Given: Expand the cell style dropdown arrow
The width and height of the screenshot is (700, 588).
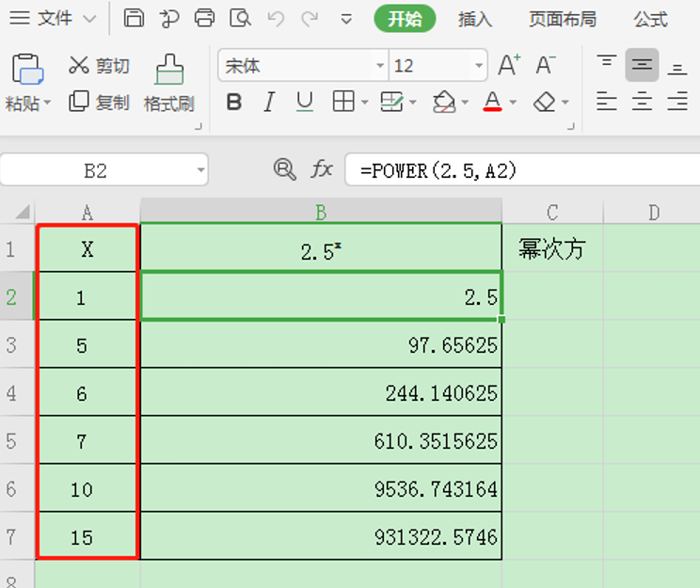Looking at the screenshot, I should pyautogui.click(x=413, y=103).
